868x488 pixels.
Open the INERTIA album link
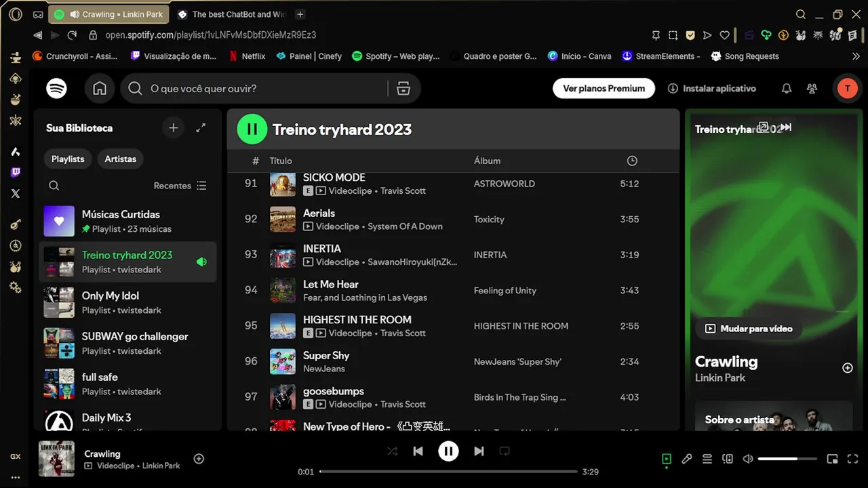tap(490, 255)
